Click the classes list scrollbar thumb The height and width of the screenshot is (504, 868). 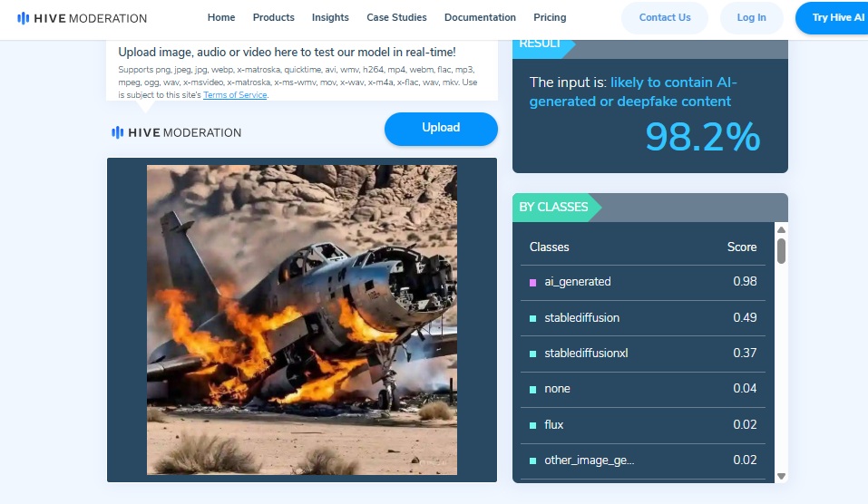click(781, 251)
